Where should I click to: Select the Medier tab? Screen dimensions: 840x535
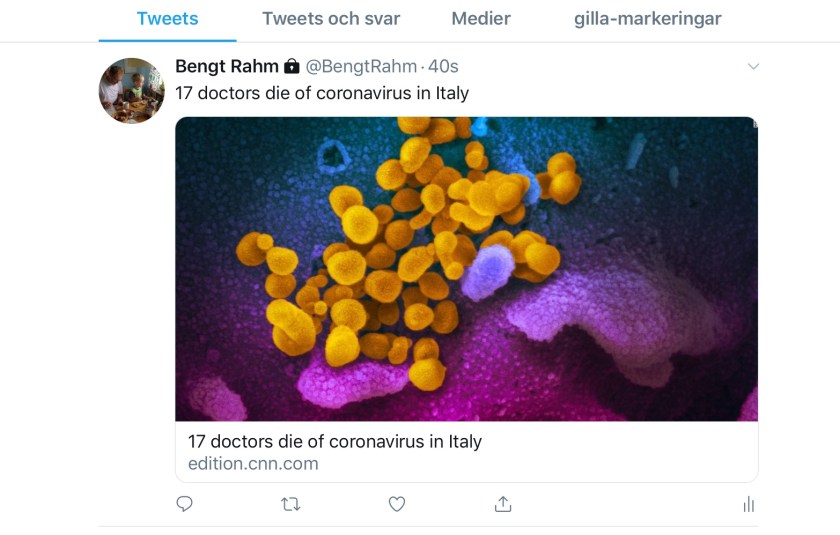coord(481,19)
